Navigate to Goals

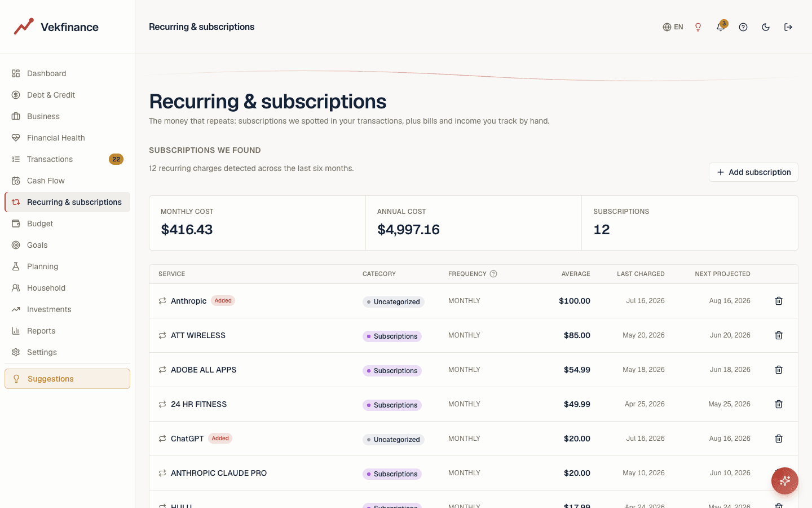pos(67,245)
